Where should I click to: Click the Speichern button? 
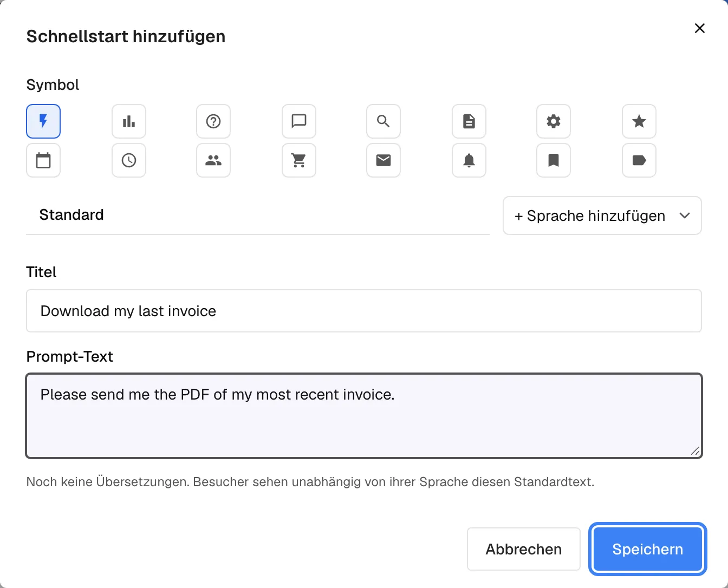point(648,549)
